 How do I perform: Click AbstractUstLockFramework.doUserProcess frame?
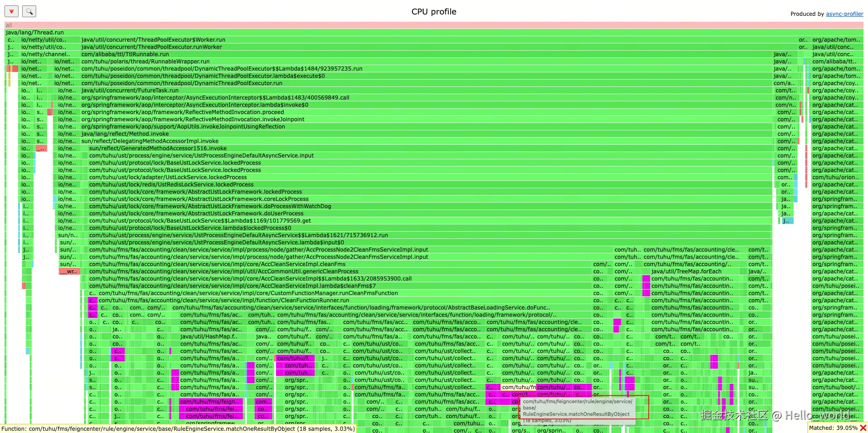(430, 214)
